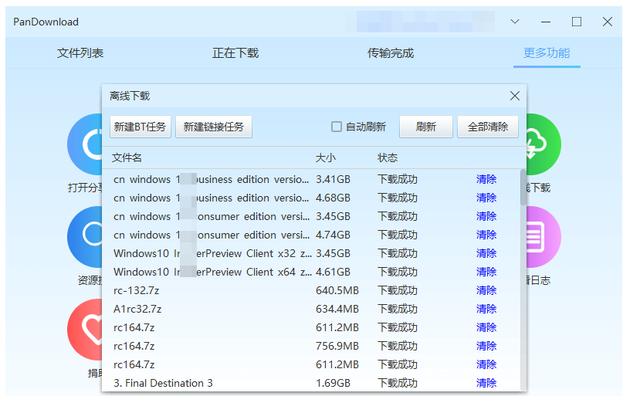
Task: Close the 离线下载 dialog
Action: click(x=515, y=96)
